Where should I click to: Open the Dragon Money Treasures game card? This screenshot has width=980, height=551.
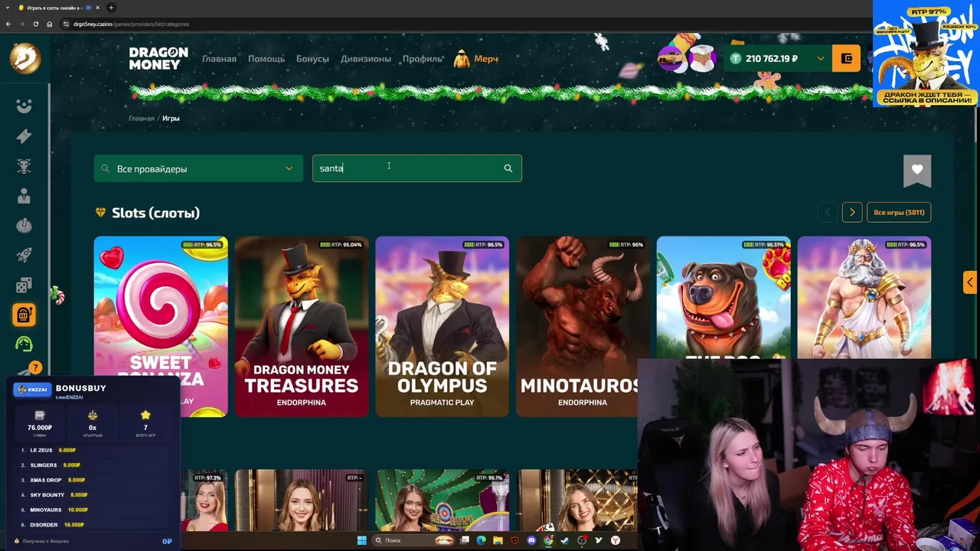pyautogui.click(x=302, y=327)
